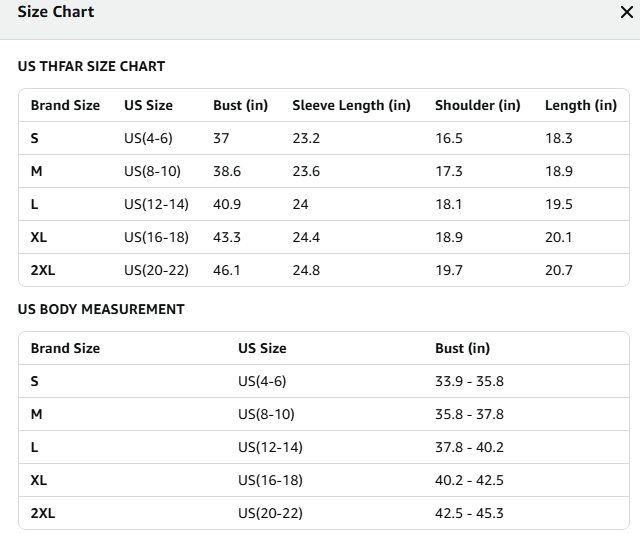
Task: Click shoulder value 18.1
Action: (x=449, y=205)
